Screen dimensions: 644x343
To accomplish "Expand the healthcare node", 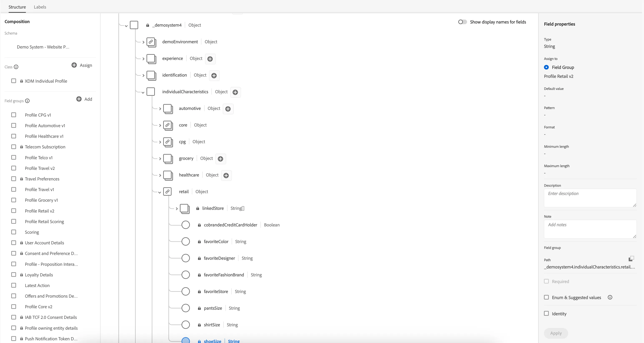I will (x=160, y=175).
